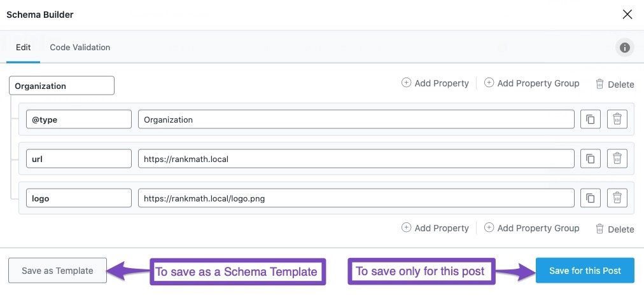
Task: Focus the Organization group name field
Action: click(62, 86)
